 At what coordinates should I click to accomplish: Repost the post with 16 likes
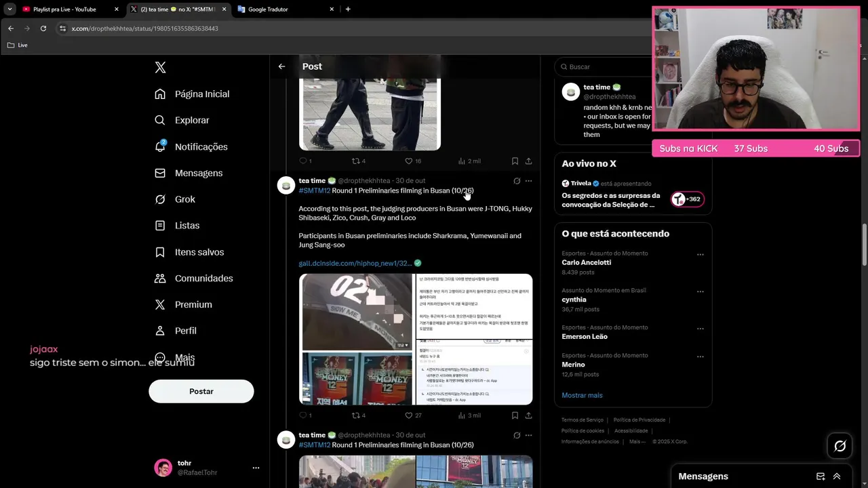point(356,161)
